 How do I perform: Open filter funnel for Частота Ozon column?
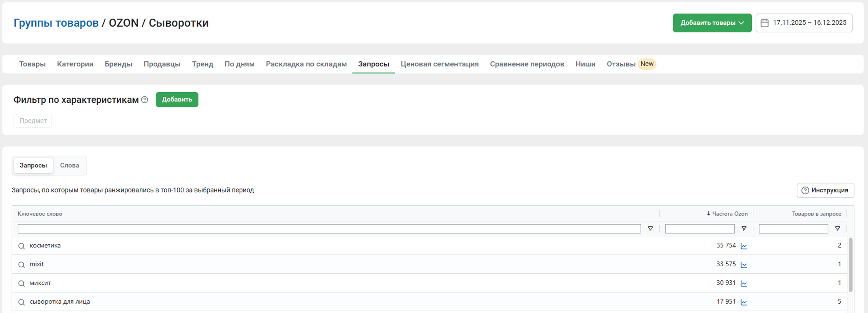[x=744, y=229]
